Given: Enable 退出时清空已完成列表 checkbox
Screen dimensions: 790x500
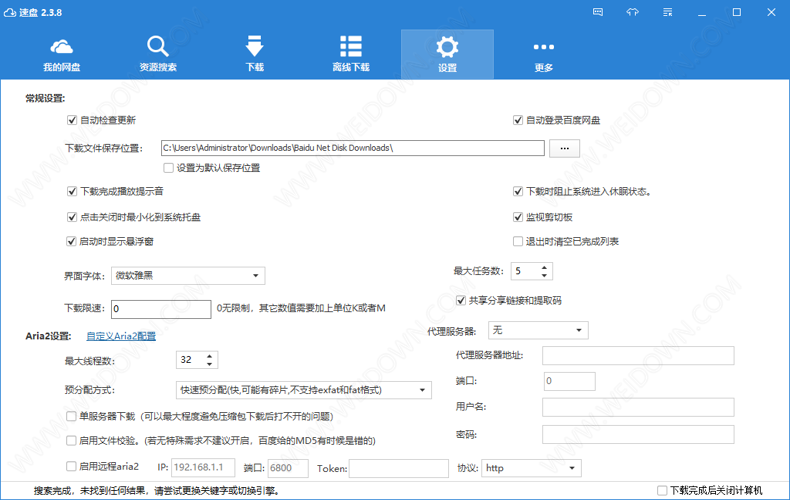Looking at the screenshot, I should pos(517,241).
